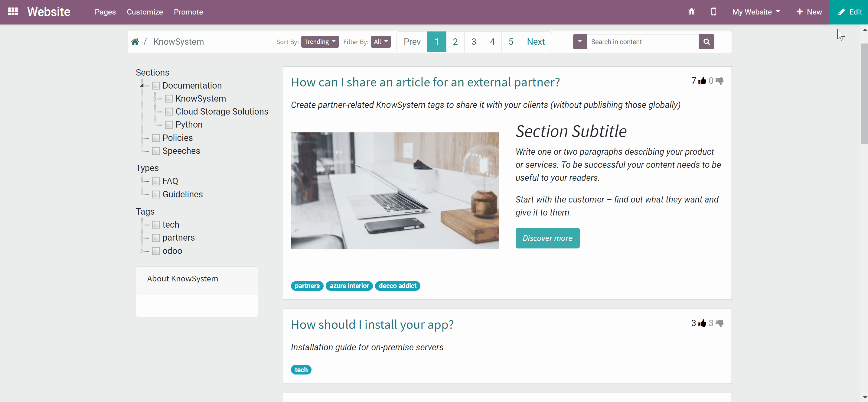Viewport: 868px width, 402px height.
Task: Click the home breadcrumb icon
Action: coord(135,42)
